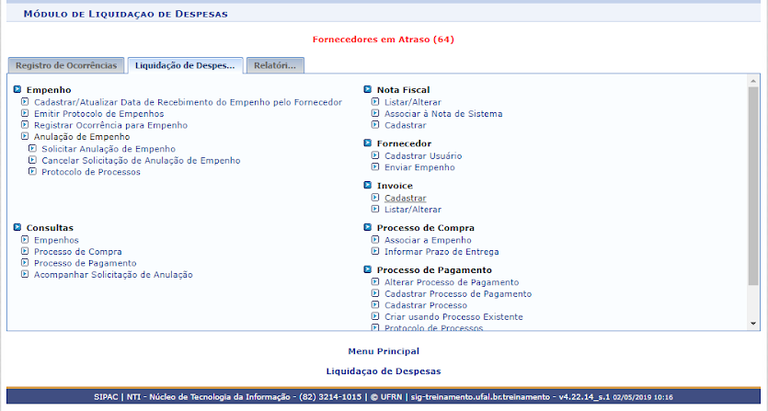The image size is (768, 411).
Task: Open Cancelar Solicitação de Anulação de Empenho
Action: pos(141,160)
